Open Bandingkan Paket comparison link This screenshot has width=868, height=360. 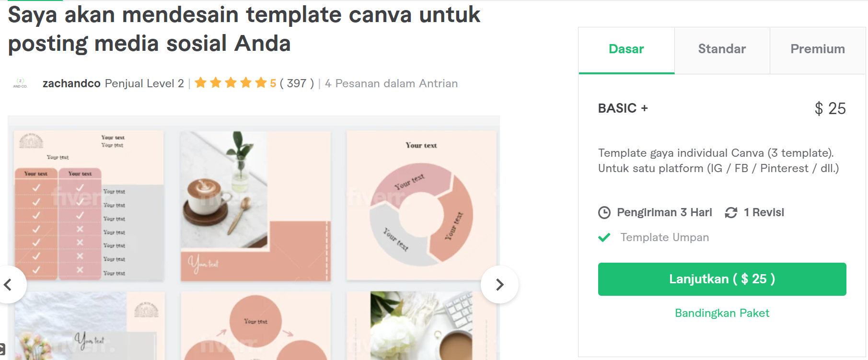coord(722,313)
